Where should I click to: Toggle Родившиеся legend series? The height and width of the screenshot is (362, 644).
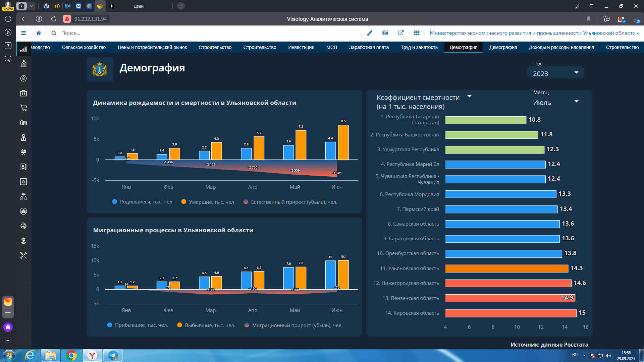142,202
